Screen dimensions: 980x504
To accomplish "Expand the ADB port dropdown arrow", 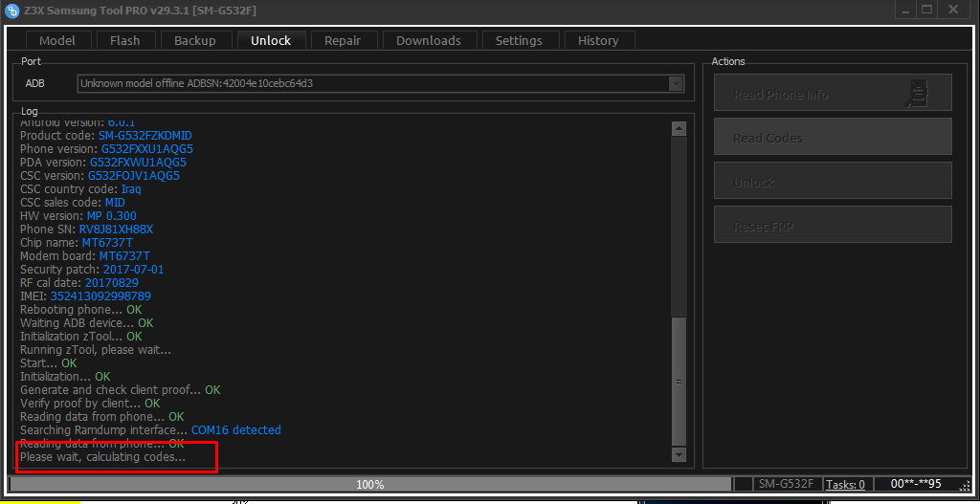I will coord(675,84).
